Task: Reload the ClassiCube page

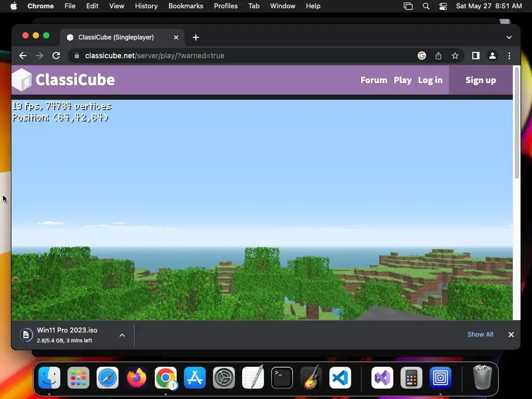Action: (x=56, y=56)
